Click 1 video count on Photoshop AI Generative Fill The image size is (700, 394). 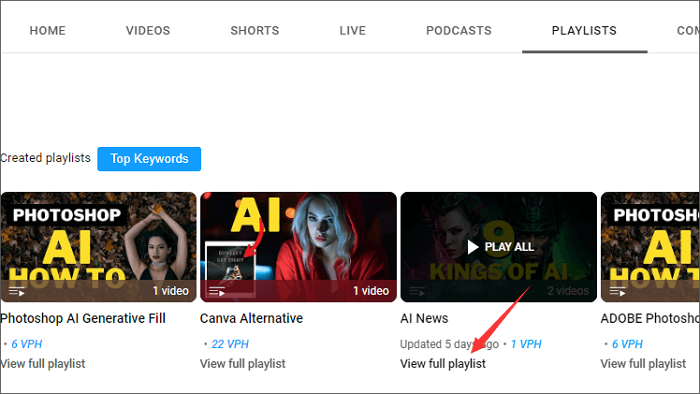click(x=171, y=291)
